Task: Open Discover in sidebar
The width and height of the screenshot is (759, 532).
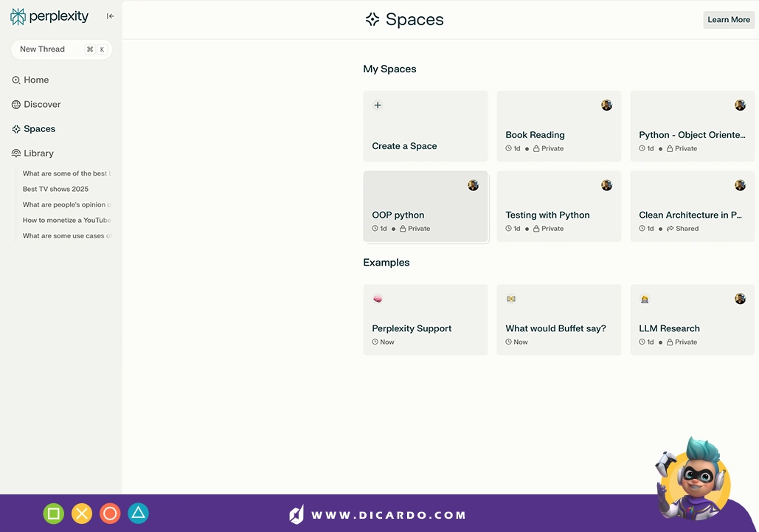Action: click(x=36, y=105)
